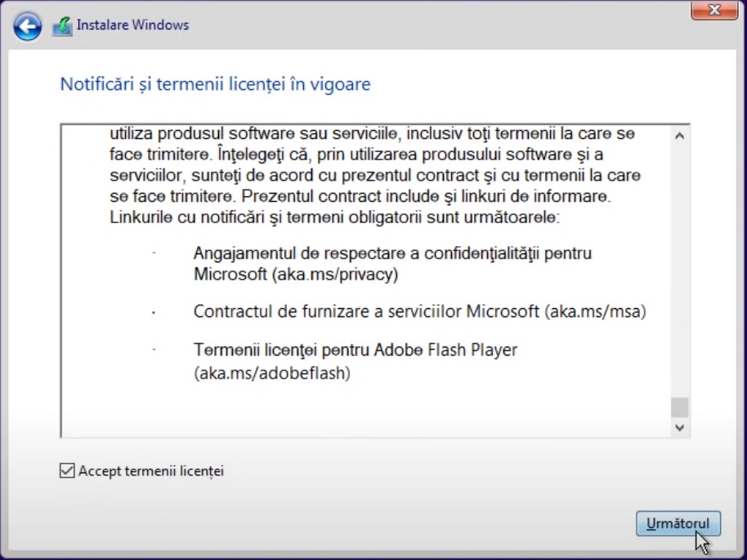Screen dimensions: 747x560
Task: Click the "Notificări și termenii licenței în vigoare" heading
Action: point(215,84)
